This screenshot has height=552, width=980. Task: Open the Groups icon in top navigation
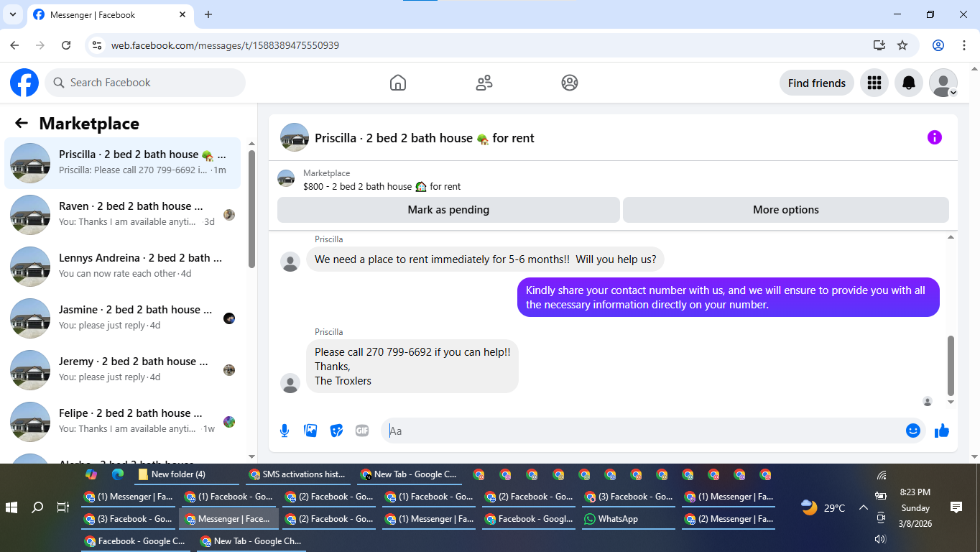(570, 83)
